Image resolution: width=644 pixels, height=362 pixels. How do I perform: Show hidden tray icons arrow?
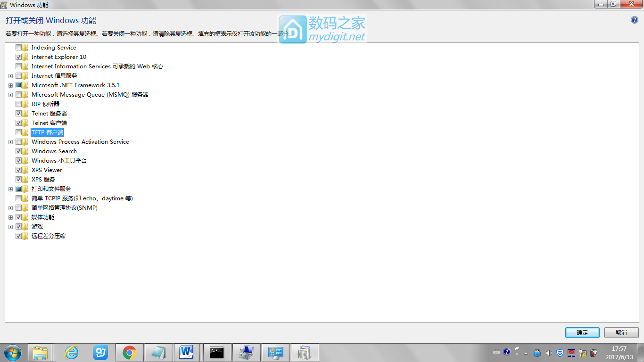[526, 353]
